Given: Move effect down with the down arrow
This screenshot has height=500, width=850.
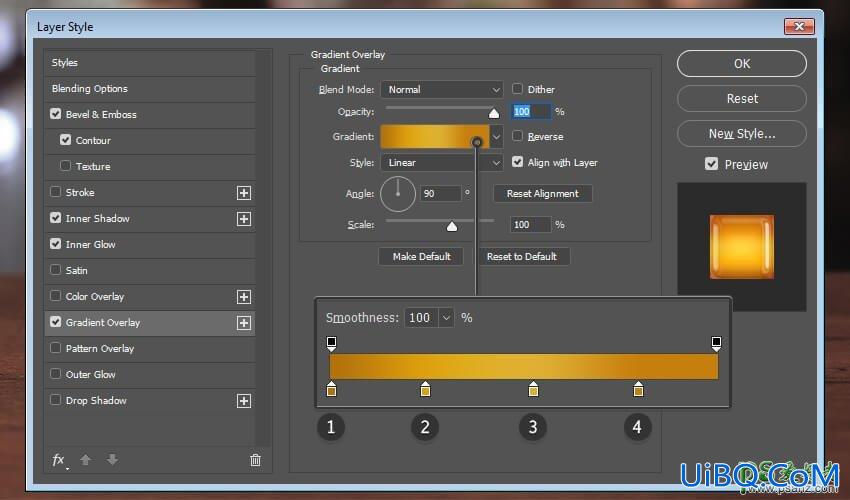Looking at the screenshot, I should 112,460.
